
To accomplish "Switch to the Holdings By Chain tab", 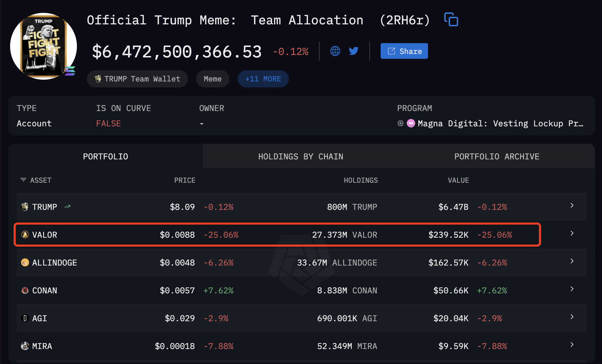I will pyautogui.click(x=301, y=157).
